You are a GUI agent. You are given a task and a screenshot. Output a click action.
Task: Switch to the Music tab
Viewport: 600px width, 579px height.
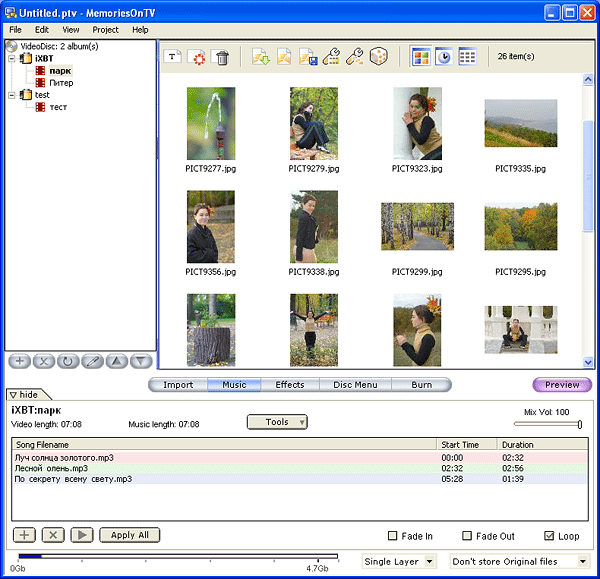point(234,385)
